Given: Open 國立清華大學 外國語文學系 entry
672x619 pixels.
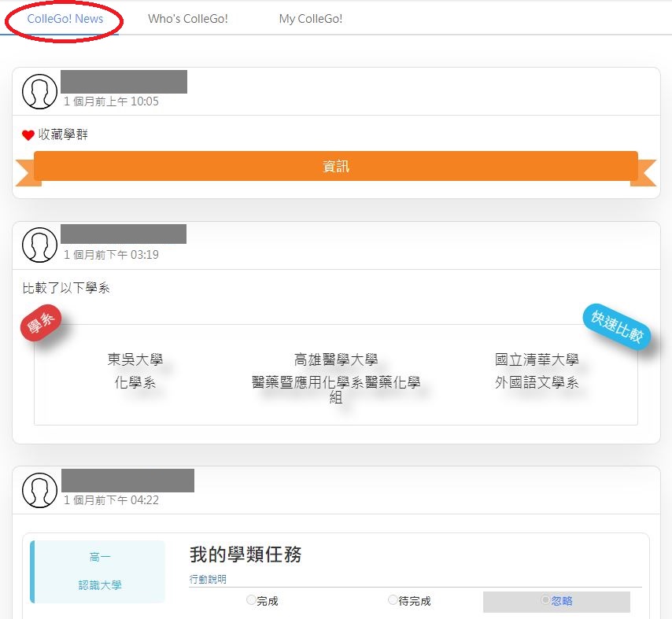Looking at the screenshot, I should pos(537,370).
